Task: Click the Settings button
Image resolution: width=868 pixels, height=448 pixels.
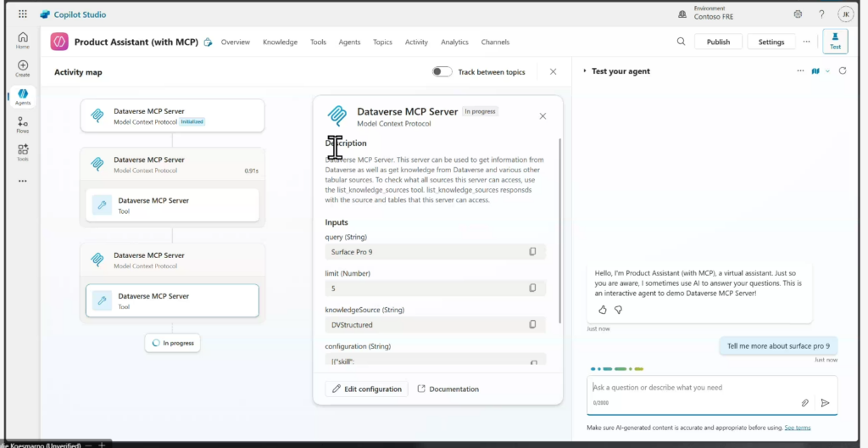Action: 771,42
